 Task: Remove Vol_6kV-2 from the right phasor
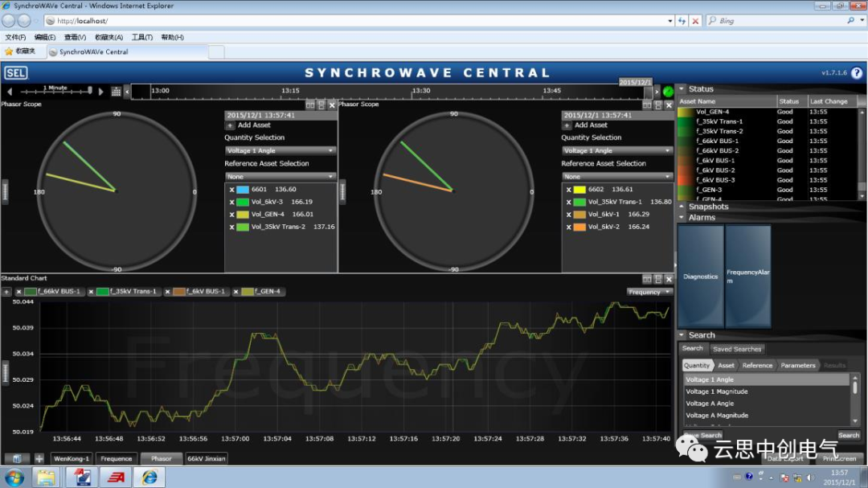568,227
